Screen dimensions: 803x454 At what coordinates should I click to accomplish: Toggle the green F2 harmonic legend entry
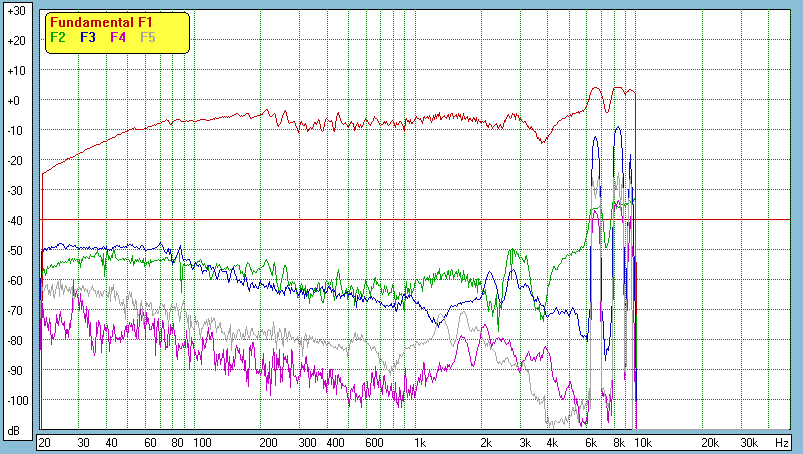pyautogui.click(x=58, y=37)
